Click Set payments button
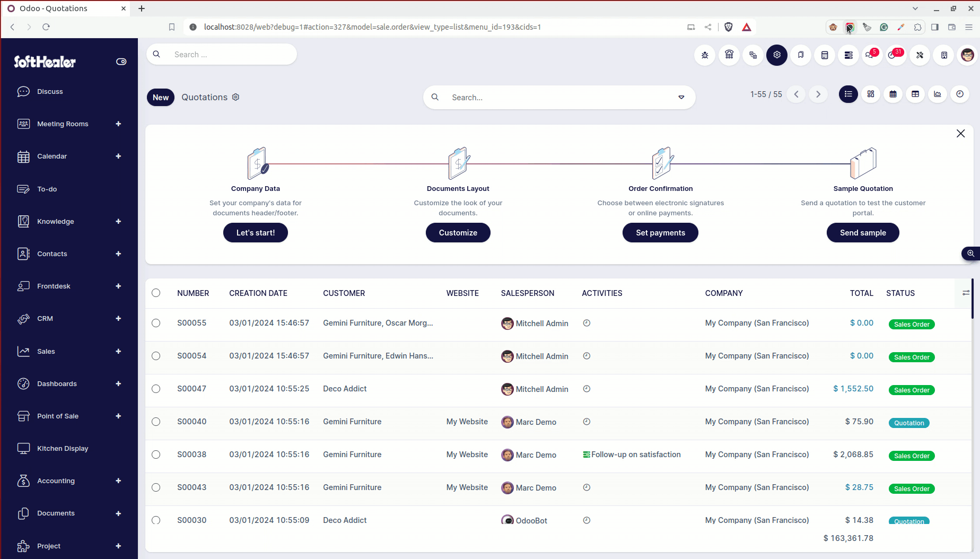This screenshot has height=559, width=980. click(660, 232)
